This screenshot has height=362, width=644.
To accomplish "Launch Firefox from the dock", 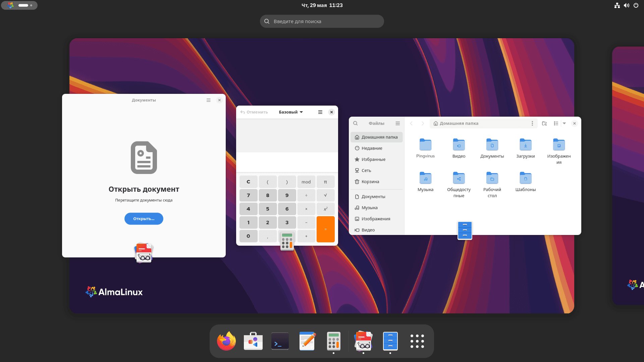I will pos(226,341).
